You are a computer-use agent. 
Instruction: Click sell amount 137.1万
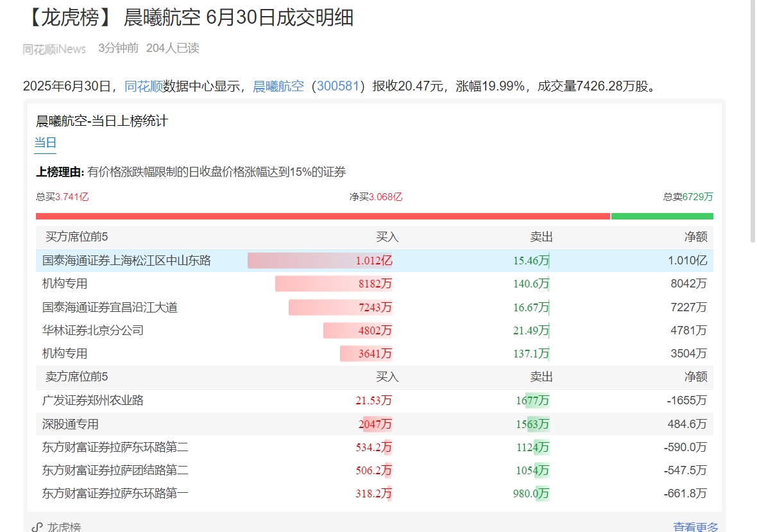coord(531,354)
